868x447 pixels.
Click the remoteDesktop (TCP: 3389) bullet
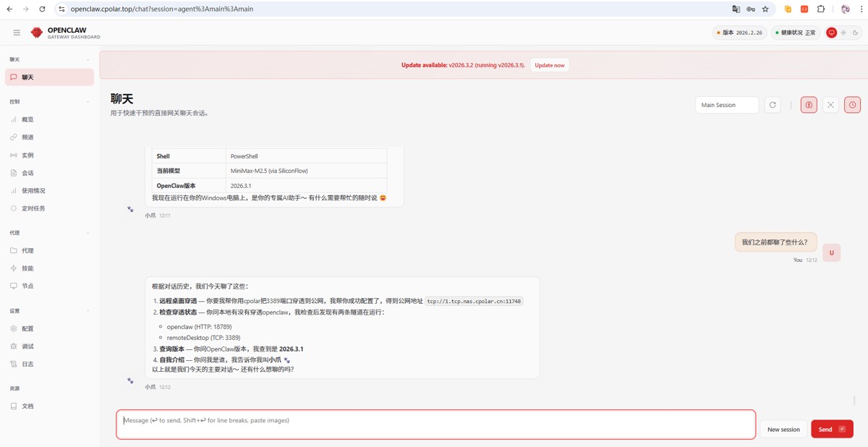click(203, 338)
